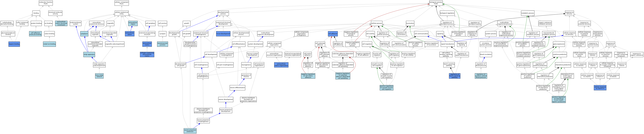Click the 'smooth muscle cell migration' node
644x134 pixels.
(377, 65)
